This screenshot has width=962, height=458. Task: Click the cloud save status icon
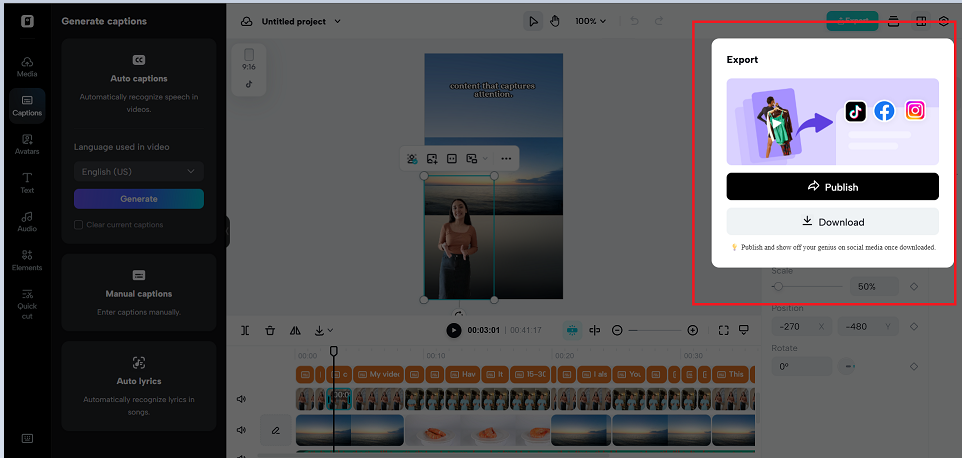(247, 21)
